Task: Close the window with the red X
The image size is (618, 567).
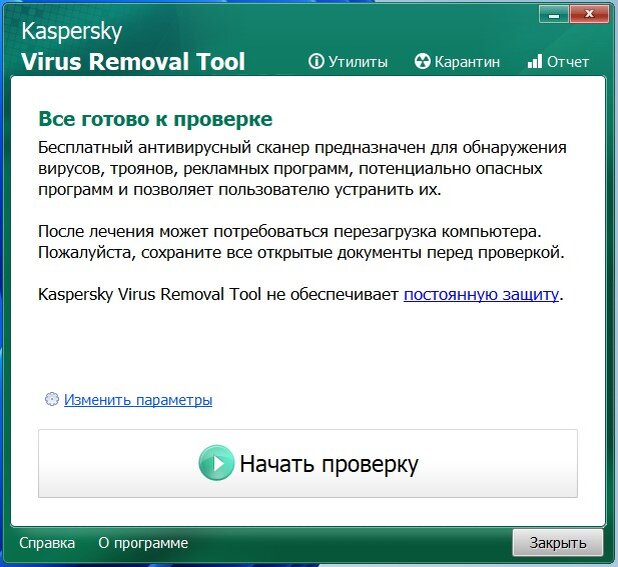Action: pos(589,15)
